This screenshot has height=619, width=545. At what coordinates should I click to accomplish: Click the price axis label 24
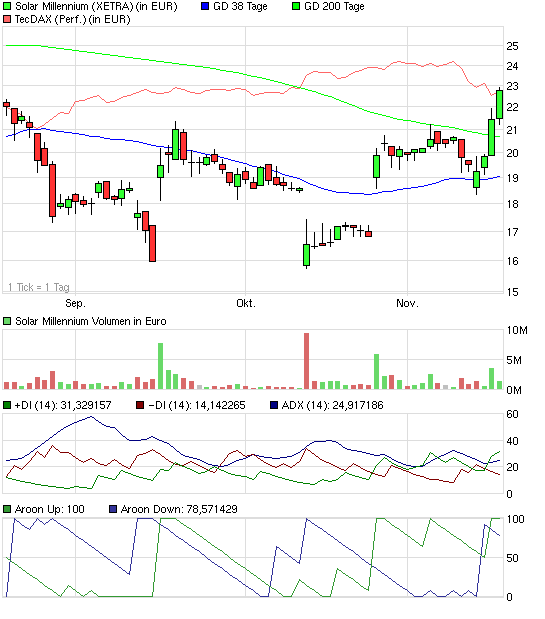coord(512,66)
